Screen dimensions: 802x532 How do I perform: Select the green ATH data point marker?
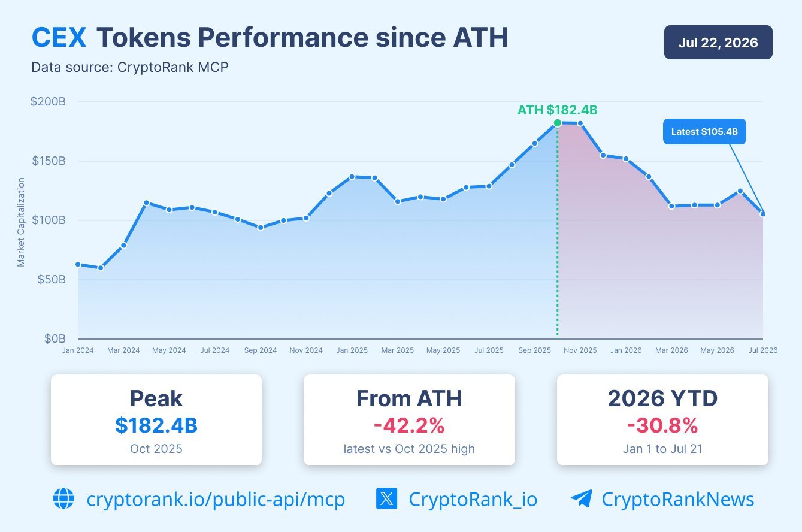(558, 123)
